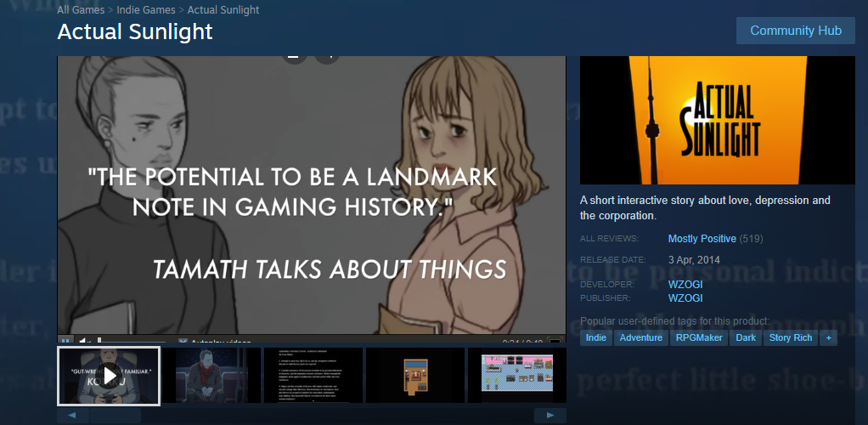Screen dimensions: 868x425
Task: Toggle the Autoplay videos checkbox
Action: point(183,342)
